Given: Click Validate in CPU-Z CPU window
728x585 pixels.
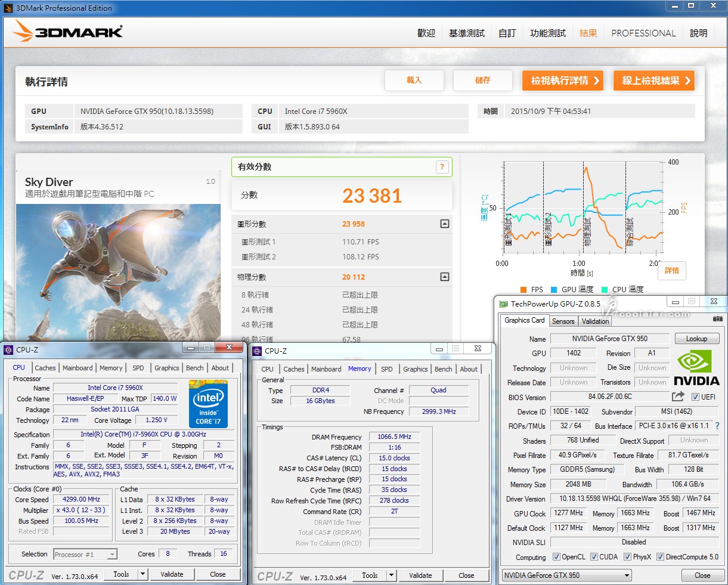Looking at the screenshot, I should [x=172, y=574].
